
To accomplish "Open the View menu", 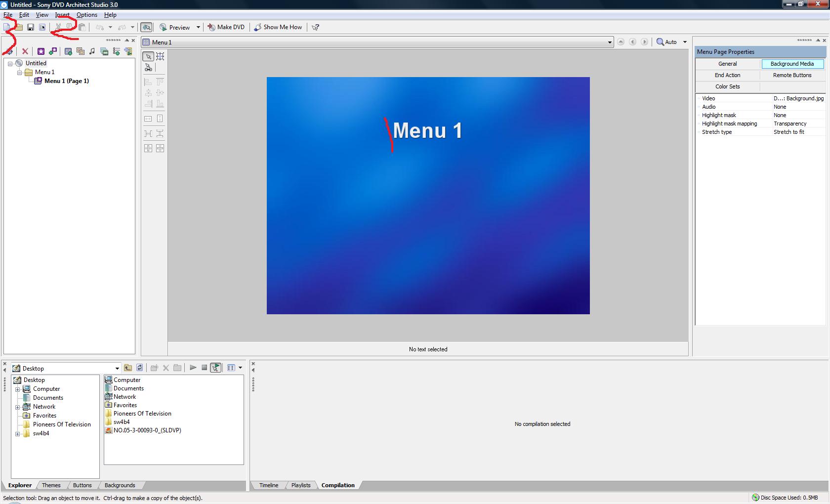I will coord(42,15).
